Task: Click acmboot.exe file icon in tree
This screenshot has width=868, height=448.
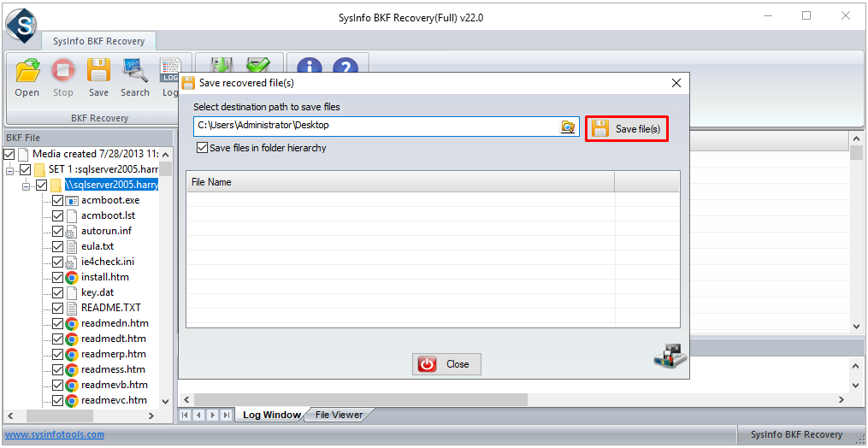Action: click(x=72, y=200)
